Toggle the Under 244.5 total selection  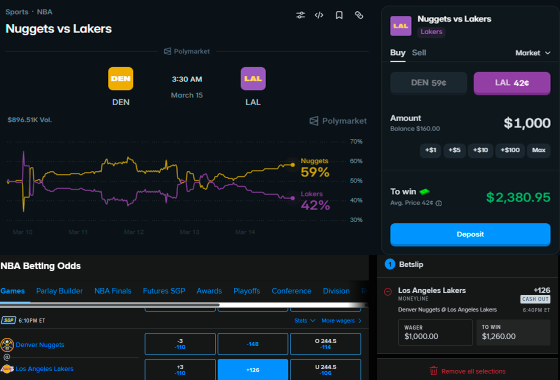click(x=325, y=370)
